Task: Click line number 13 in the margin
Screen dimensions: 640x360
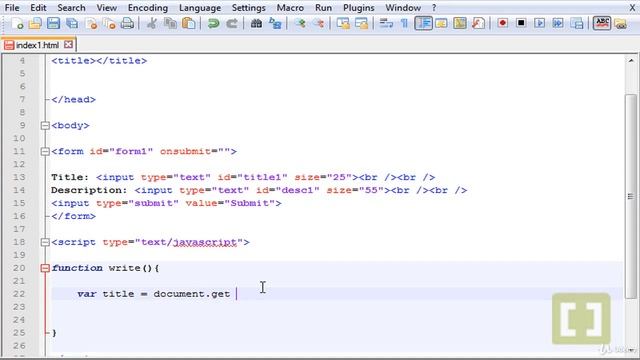Action: click(x=19, y=177)
